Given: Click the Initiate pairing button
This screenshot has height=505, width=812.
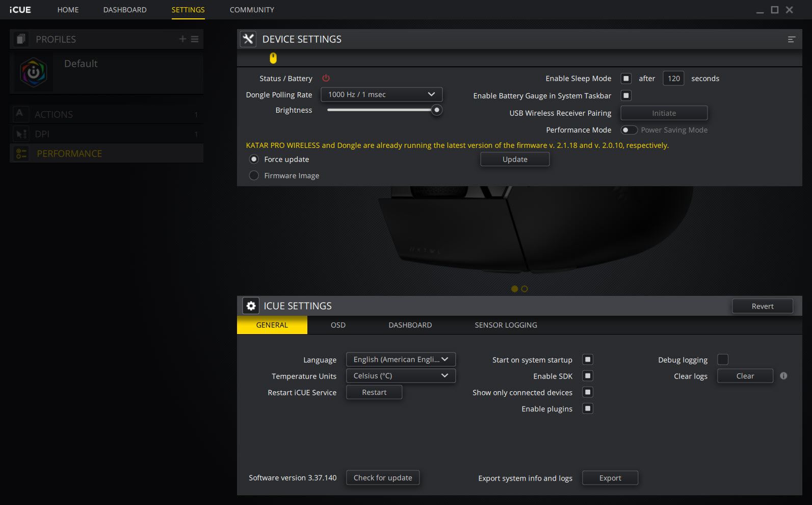Looking at the screenshot, I should click(664, 113).
